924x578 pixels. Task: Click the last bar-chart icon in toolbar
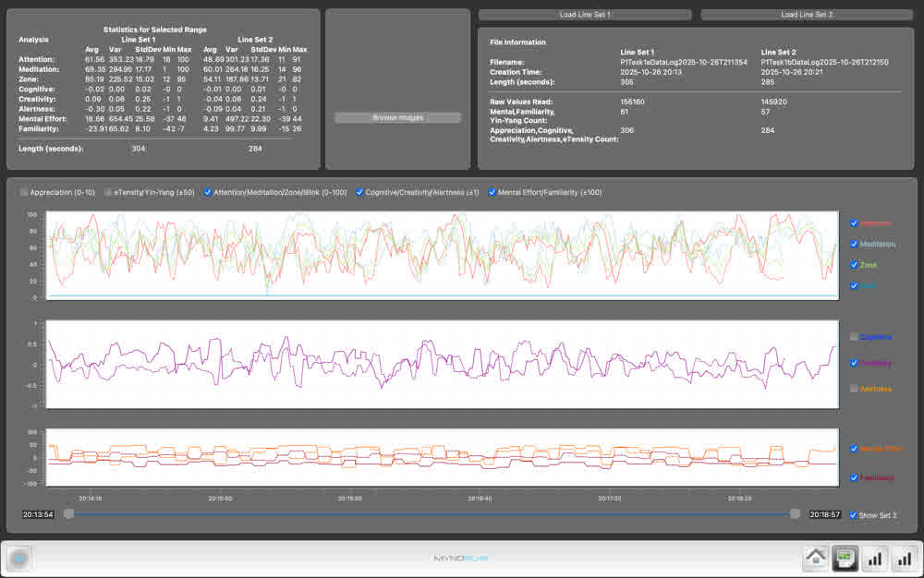[x=905, y=558]
